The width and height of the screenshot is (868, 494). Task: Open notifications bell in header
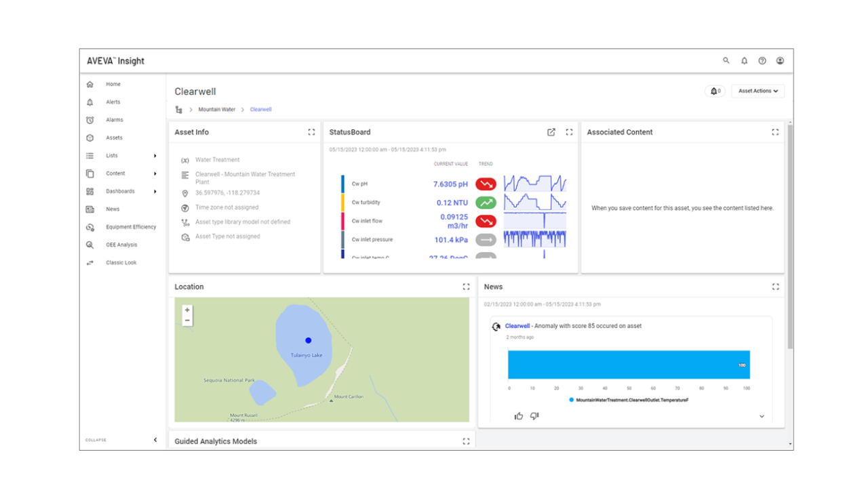(744, 61)
